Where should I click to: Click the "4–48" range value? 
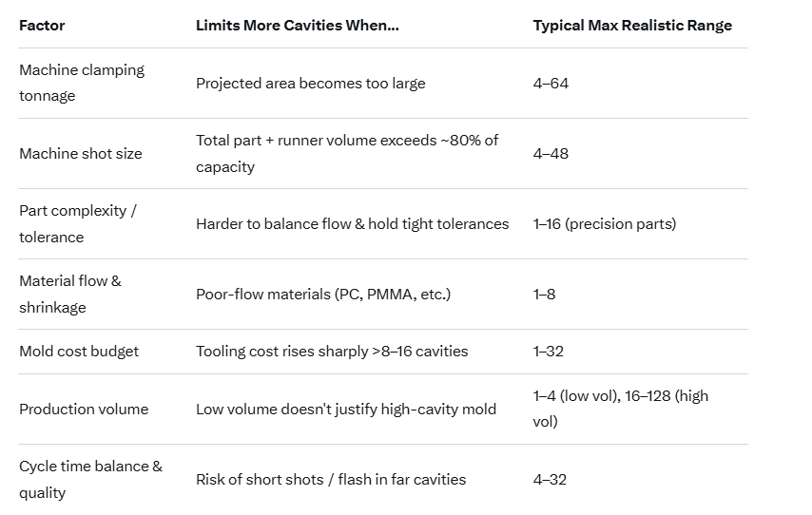click(x=551, y=154)
